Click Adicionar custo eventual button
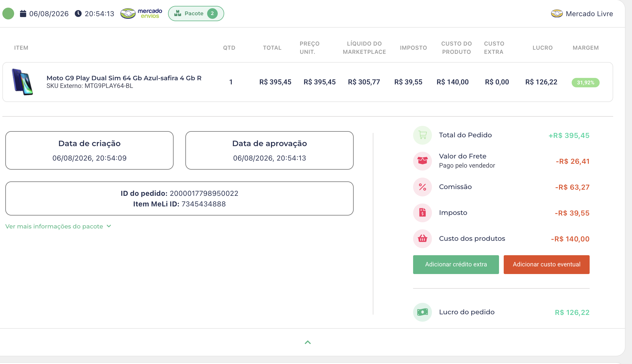Screen dimensions: 632x364 click(547, 265)
